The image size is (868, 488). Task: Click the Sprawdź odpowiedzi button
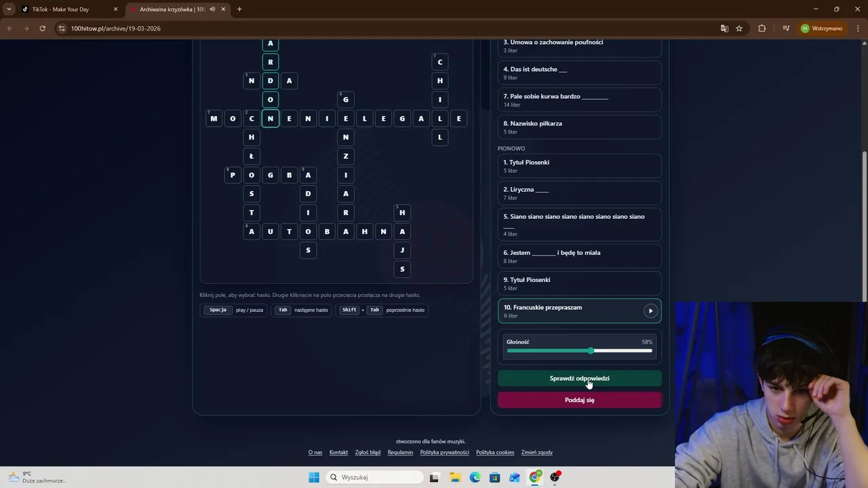[579, 378]
